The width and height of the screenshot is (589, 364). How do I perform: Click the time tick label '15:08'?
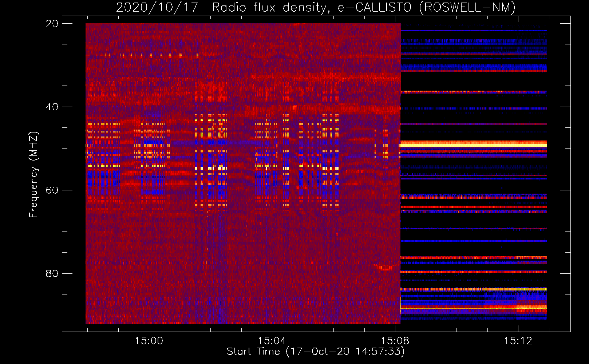click(x=395, y=341)
